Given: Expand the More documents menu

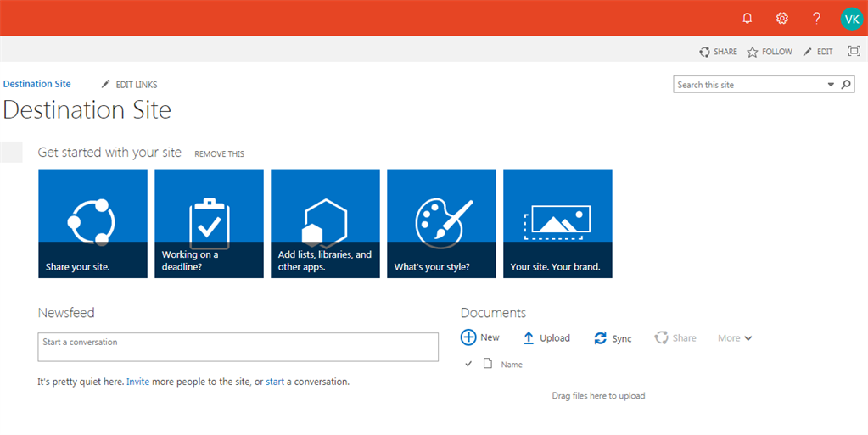Looking at the screenshot, I should coord(735,338).
